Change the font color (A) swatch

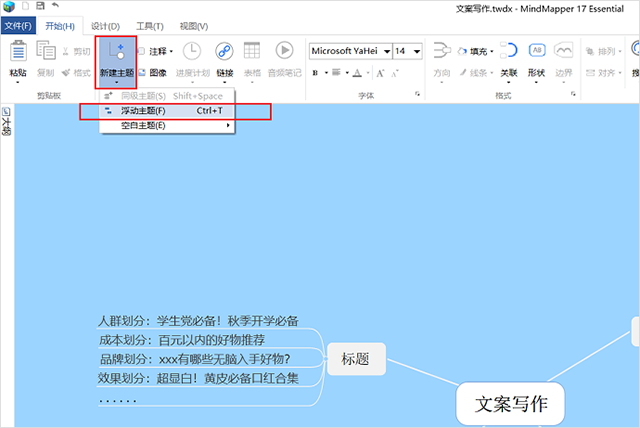click(359, 72)
